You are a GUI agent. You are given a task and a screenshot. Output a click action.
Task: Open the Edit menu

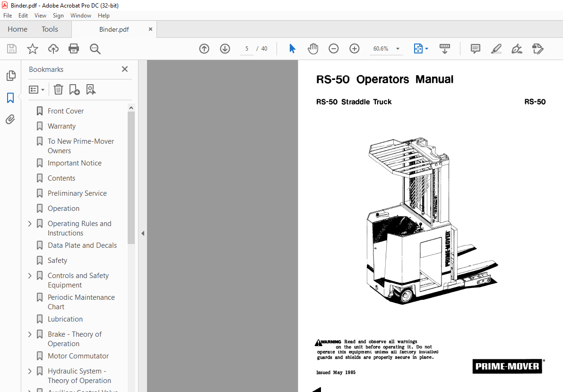pyautogui.click(x=23, y=16)
